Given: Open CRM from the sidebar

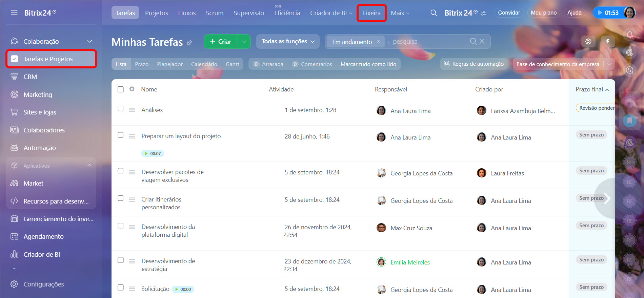Looking at the screenshot, I should [30, 77].
